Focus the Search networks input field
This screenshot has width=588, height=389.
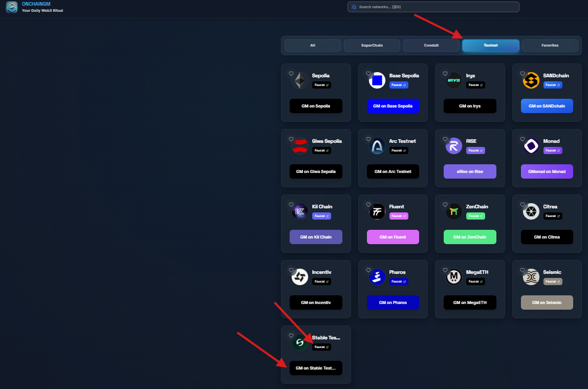(433, 7)
